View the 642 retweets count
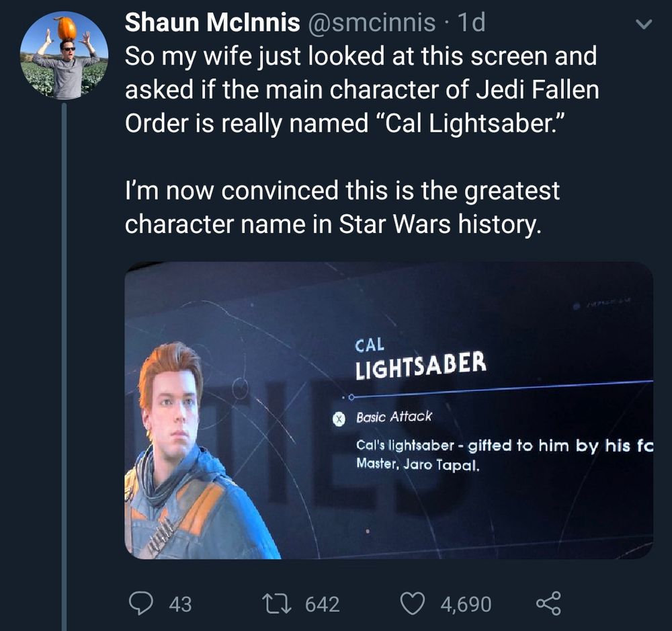Image resolution: width=672 pixels, height=631 pixels. pos(321,604)
